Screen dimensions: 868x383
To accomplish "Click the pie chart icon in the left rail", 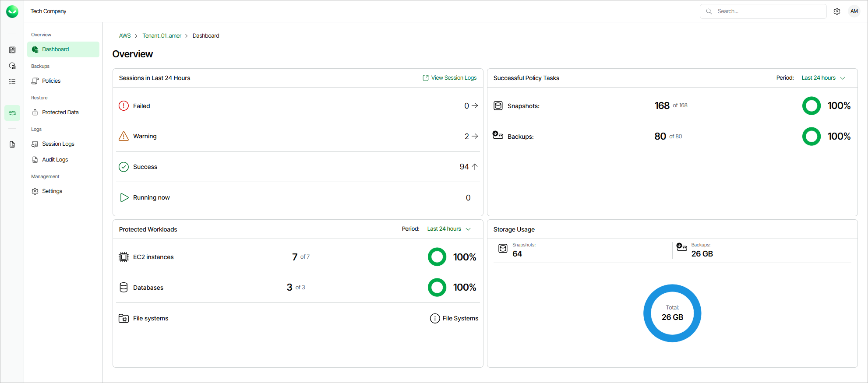I will [x=12, y=66].
